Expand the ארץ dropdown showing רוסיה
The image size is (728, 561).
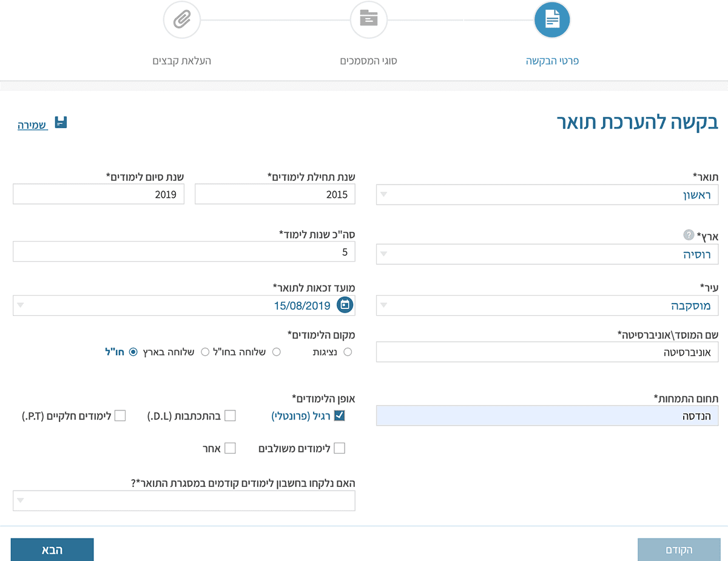(x=547, y=254)
